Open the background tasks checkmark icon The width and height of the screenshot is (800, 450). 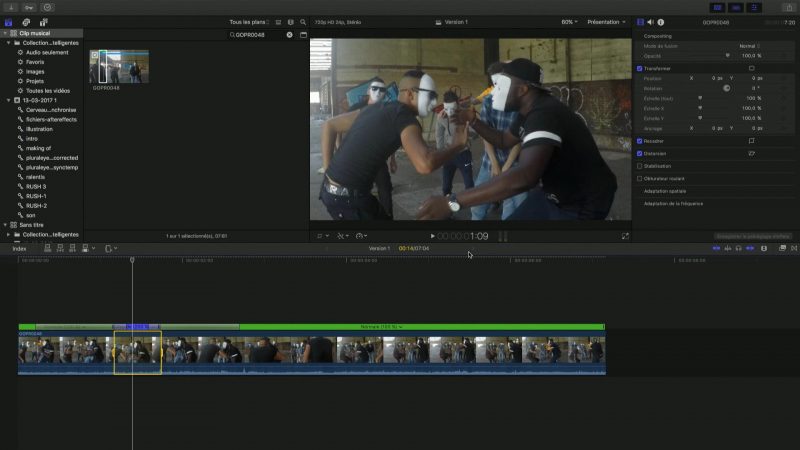(x=47, y=8)
